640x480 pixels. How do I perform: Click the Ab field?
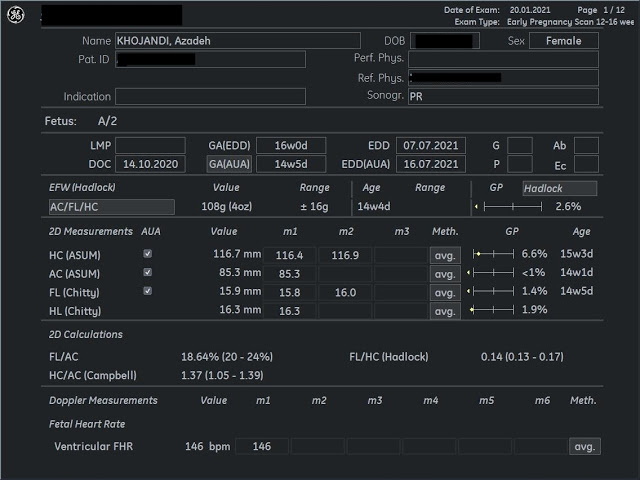pos(586,145)
